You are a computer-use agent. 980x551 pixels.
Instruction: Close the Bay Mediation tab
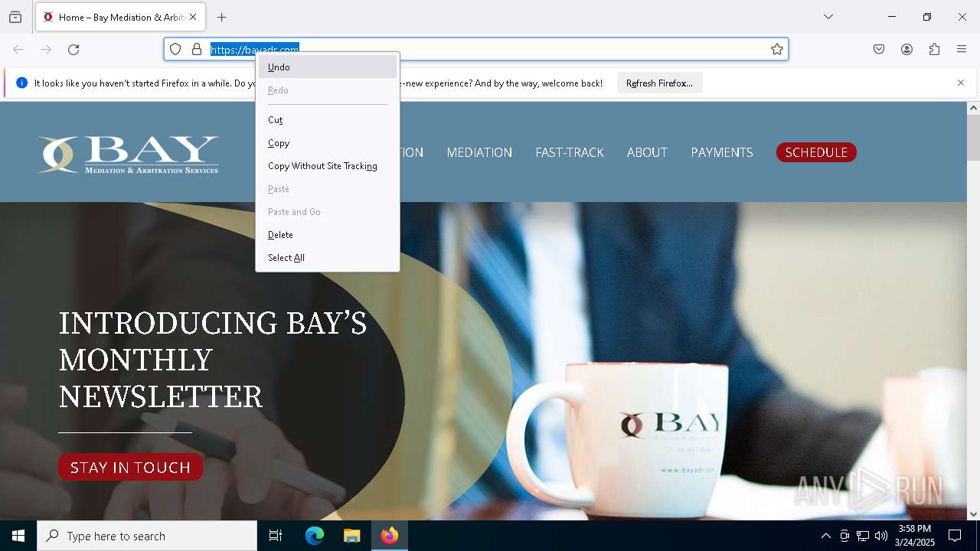tap(193, 17)
